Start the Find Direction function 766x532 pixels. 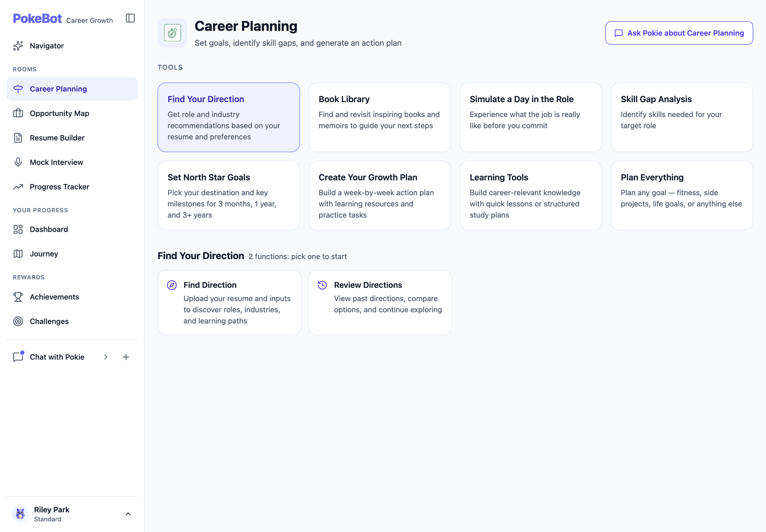tap(229, 303)
